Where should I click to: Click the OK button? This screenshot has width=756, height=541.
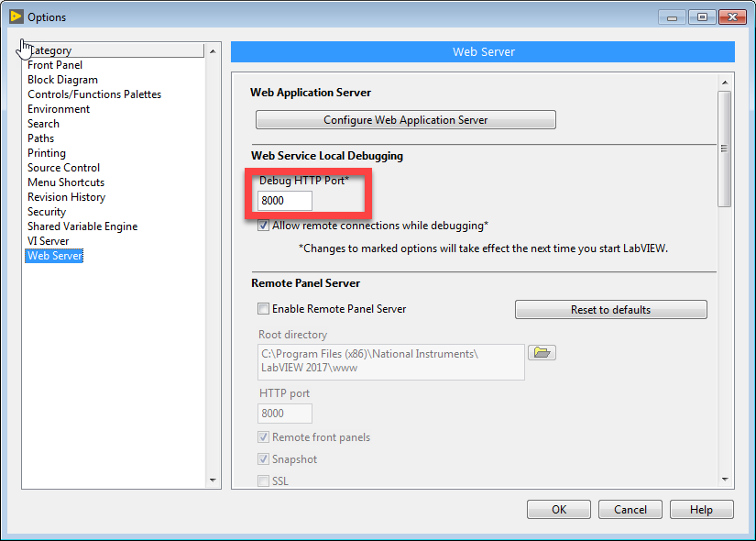559,510
